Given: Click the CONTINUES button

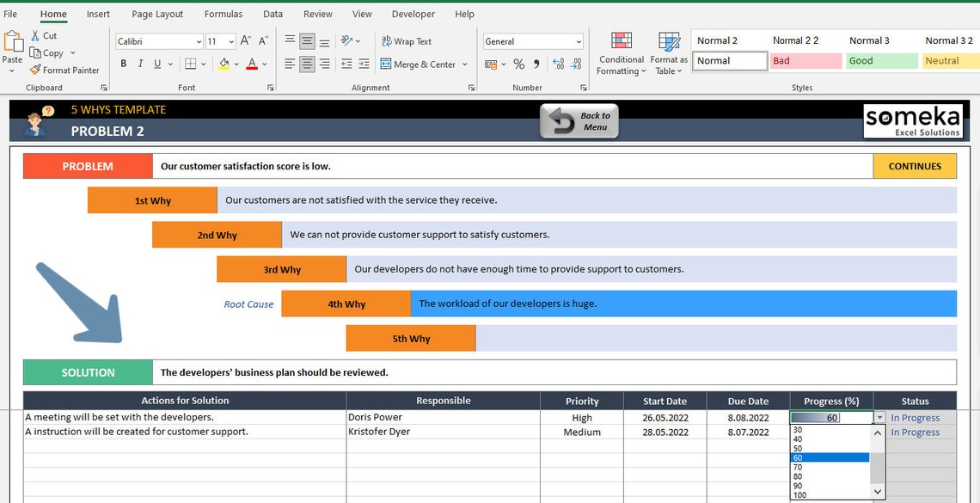Looking at the screenshot, I should (915, 165).
